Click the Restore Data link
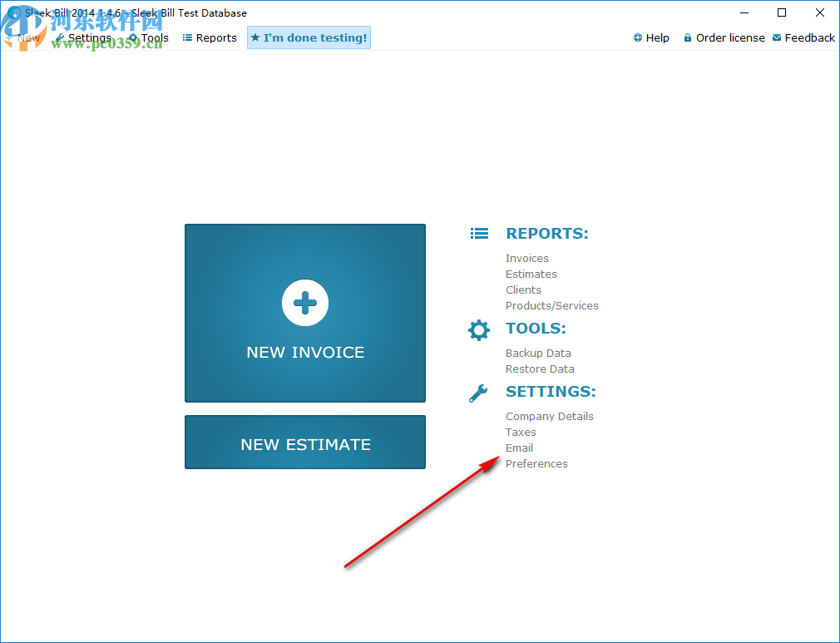840x643 pixels. click(x=540, y=368)
